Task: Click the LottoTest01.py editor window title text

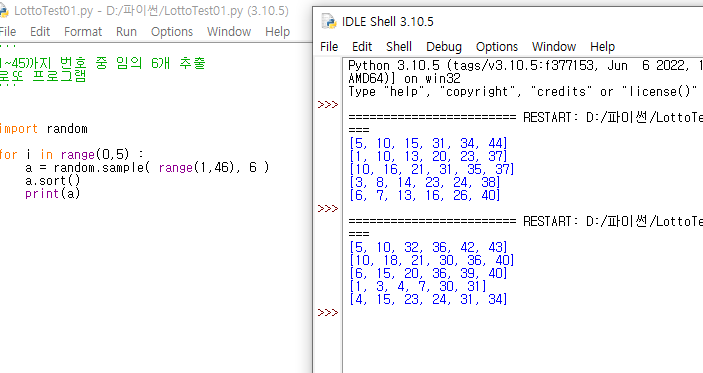Action: point(152,11)
